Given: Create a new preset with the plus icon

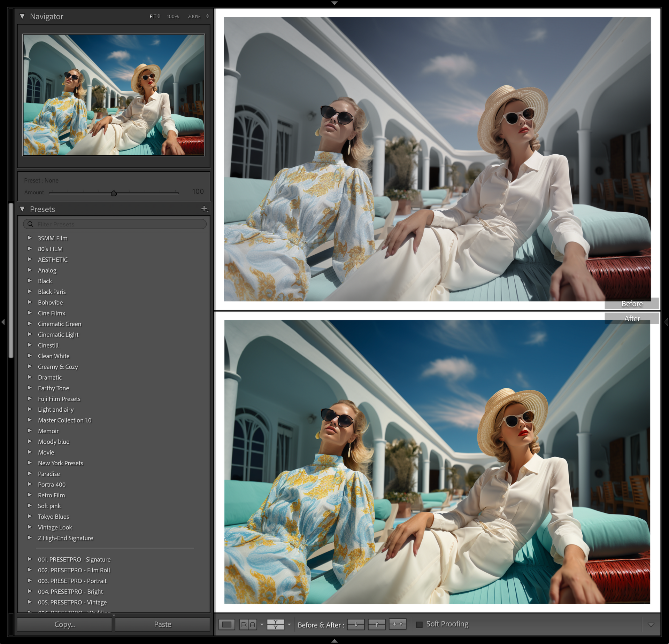Looking at the screenshot, I should 204,209.
